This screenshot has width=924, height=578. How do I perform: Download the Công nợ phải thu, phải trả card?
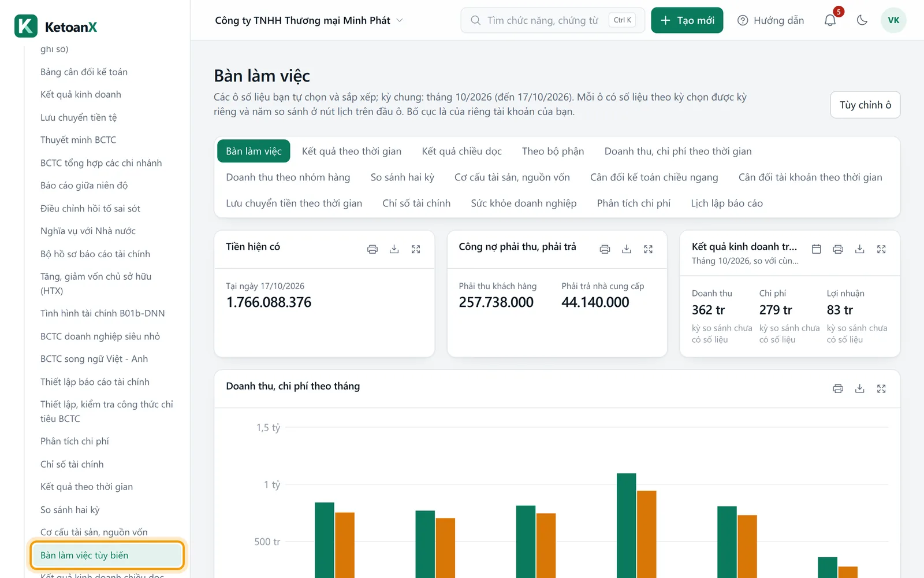[627, 249]
